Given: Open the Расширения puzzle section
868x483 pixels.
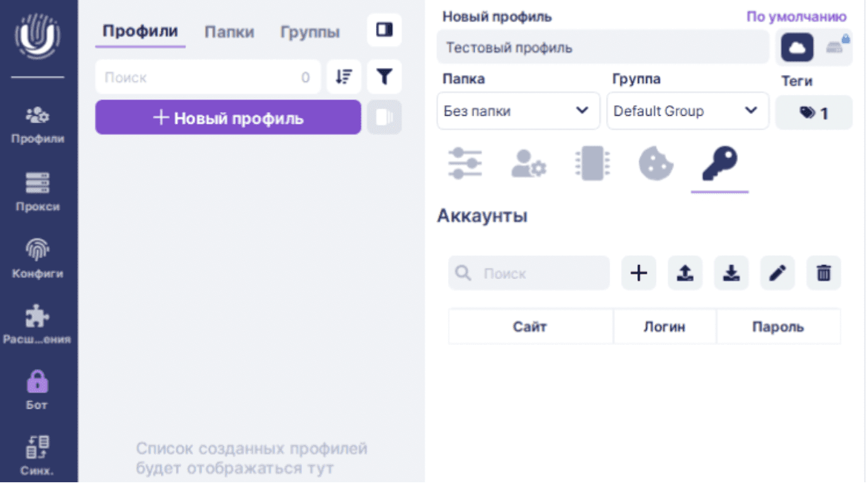Looking at the screenshot, I should click(x=38, y=324).
